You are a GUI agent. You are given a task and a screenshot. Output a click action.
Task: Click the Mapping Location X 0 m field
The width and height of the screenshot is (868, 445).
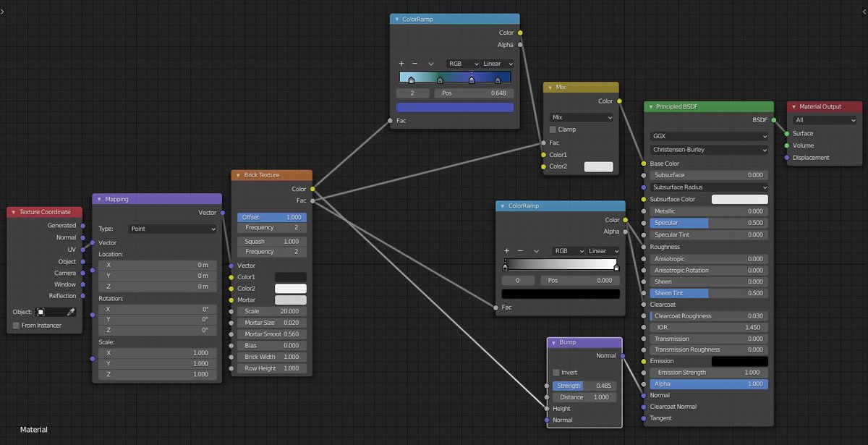pos(158,265)
